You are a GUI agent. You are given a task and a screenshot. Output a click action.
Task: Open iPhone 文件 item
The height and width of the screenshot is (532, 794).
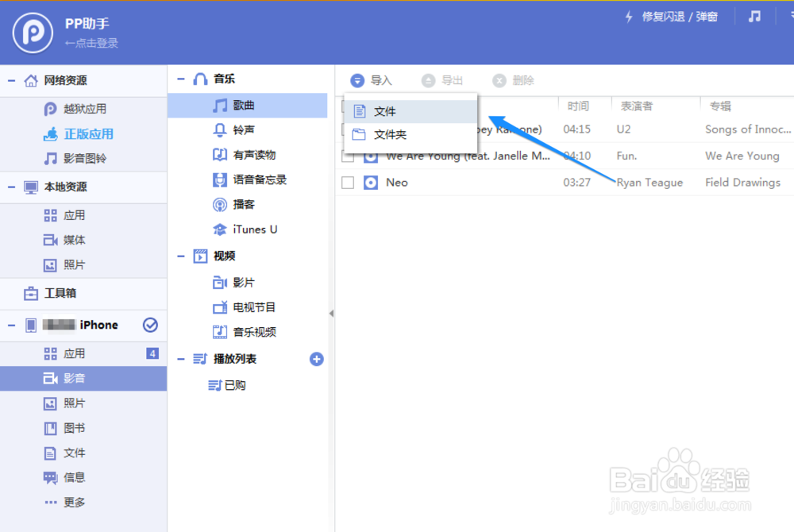coord(74,453)
